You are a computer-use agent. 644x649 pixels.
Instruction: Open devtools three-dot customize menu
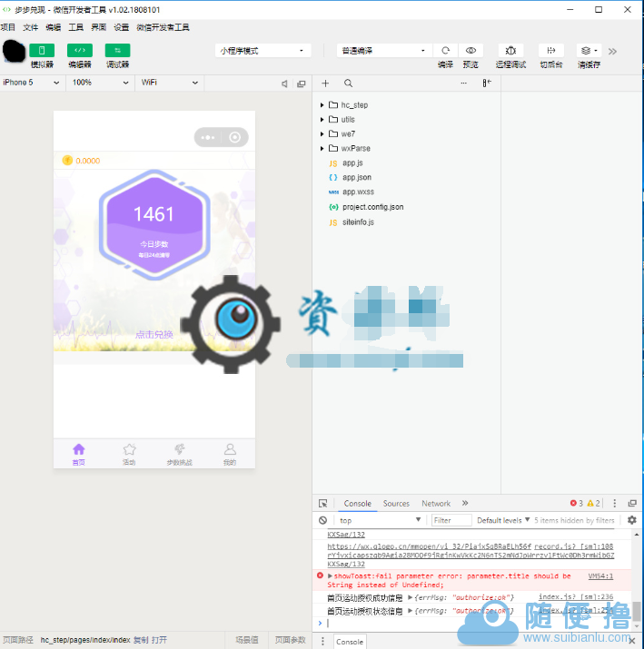click(x=615, y=503)
